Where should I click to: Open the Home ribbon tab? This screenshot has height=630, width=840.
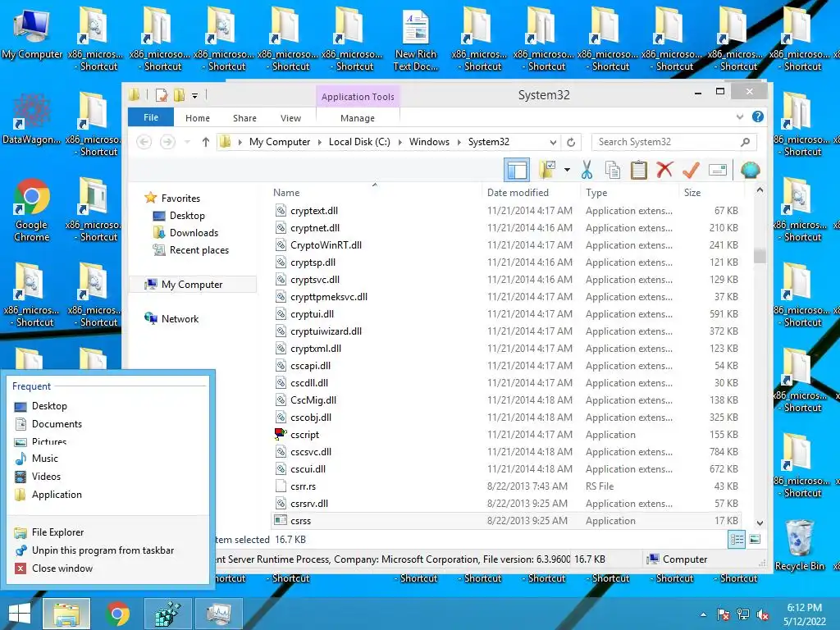[x=198, y=118]
